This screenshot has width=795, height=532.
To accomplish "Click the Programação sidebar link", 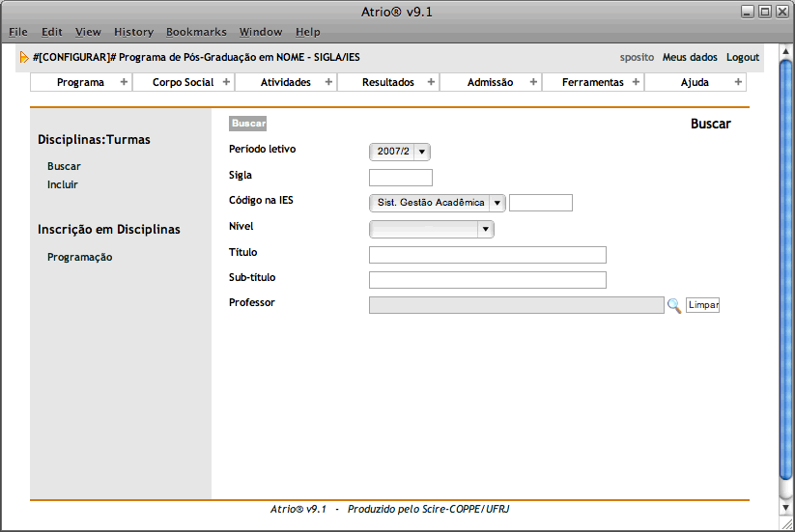I will coord(79,257).
